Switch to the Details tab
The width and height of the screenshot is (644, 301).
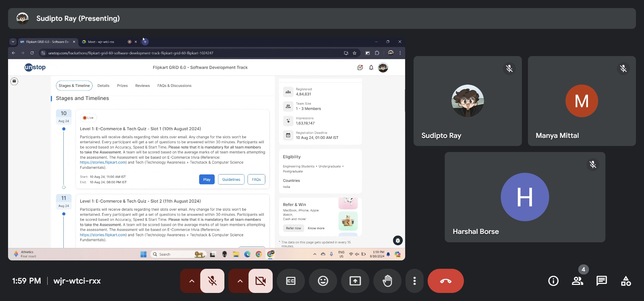pyautogui.click(x=103, y=86)
